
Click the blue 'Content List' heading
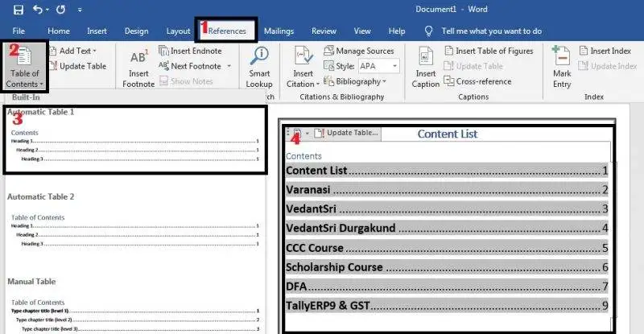tap(448, 134)
